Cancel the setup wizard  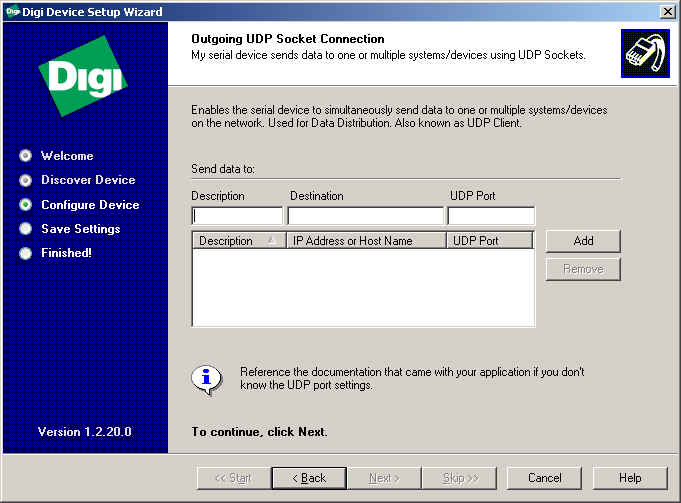[544, 478]
